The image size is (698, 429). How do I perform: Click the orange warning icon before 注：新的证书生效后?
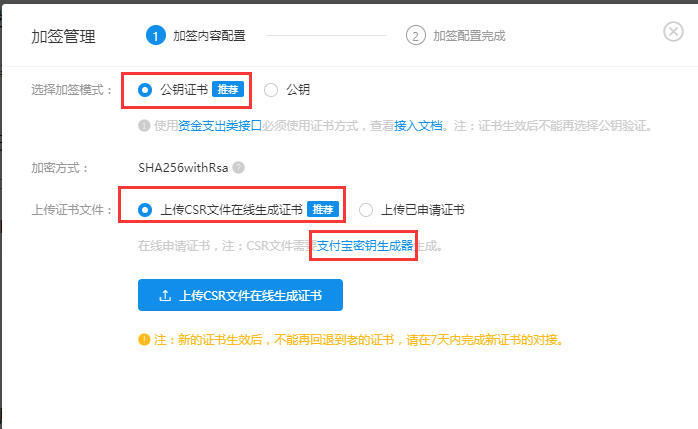coord(144,340)
